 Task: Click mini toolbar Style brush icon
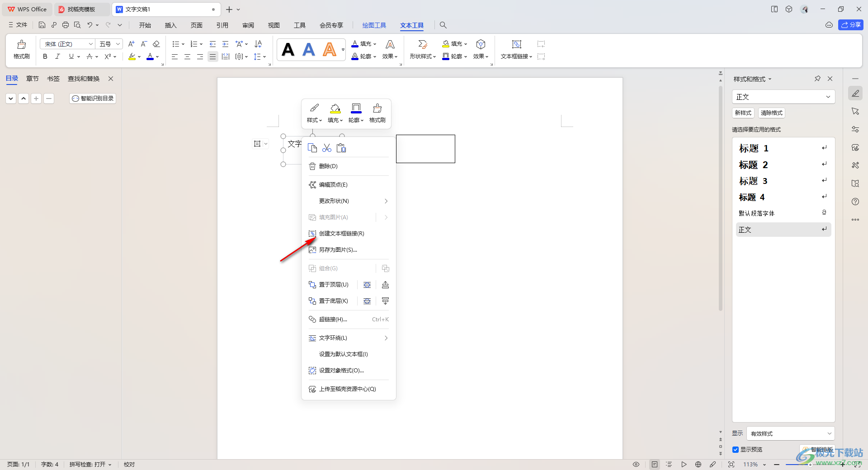(314, 108)
